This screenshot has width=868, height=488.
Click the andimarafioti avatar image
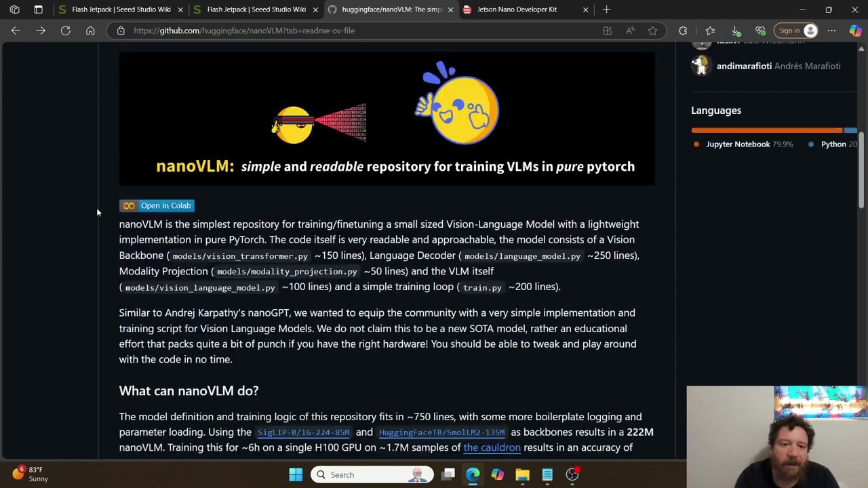coord(701,66)
